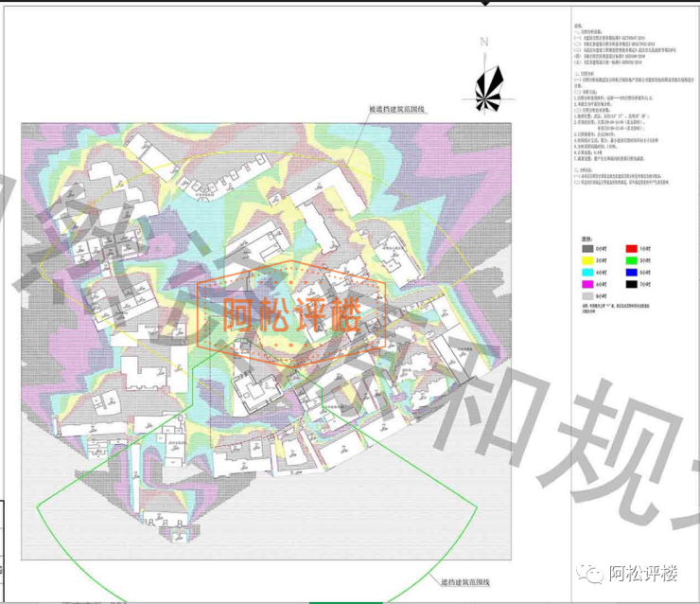
Task: Click the 阿松评楼 text in bottom-right corner
Action: [643, 573]
